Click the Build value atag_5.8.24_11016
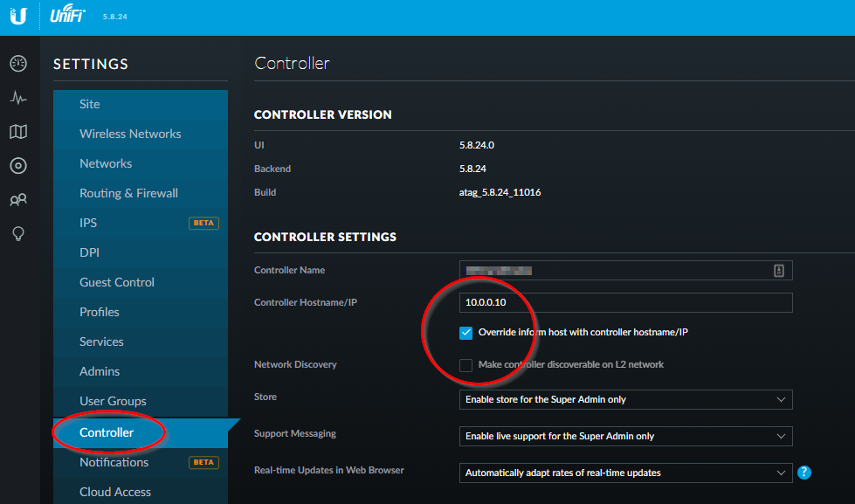The image size is (855, 504). point(500,192)
